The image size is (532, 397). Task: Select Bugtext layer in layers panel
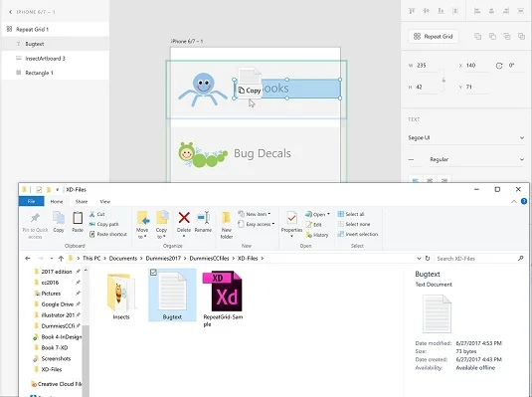[55, 44]
